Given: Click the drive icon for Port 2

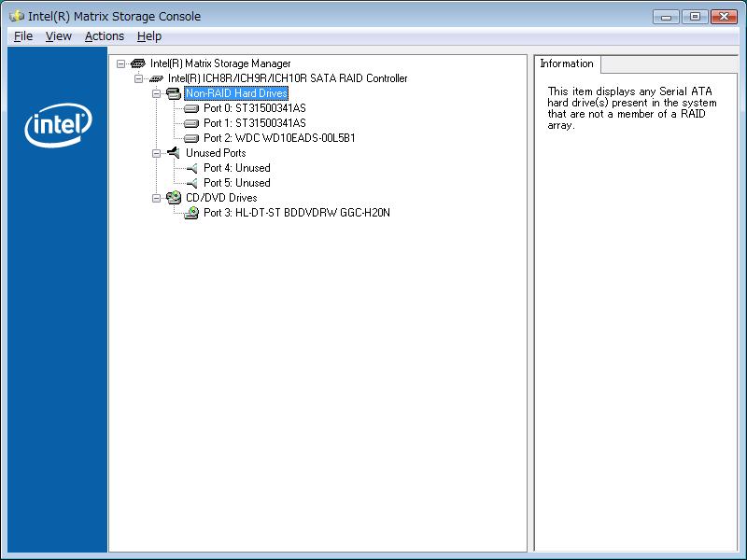Looking at the screenshot, I should coord(191,138).
